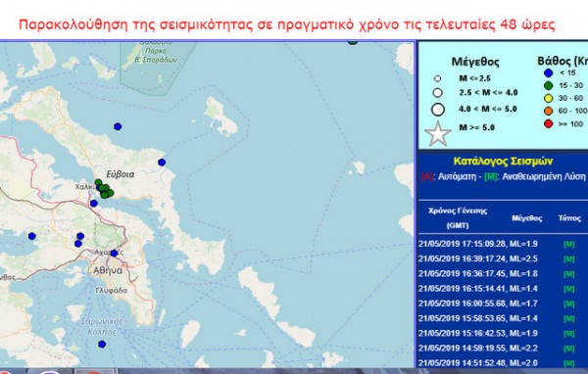The width and height of the screenshot is (588, 374).
Task: Select the blue earthquake marker nearest the map's left edge
Action: click(x=32, y=236)
